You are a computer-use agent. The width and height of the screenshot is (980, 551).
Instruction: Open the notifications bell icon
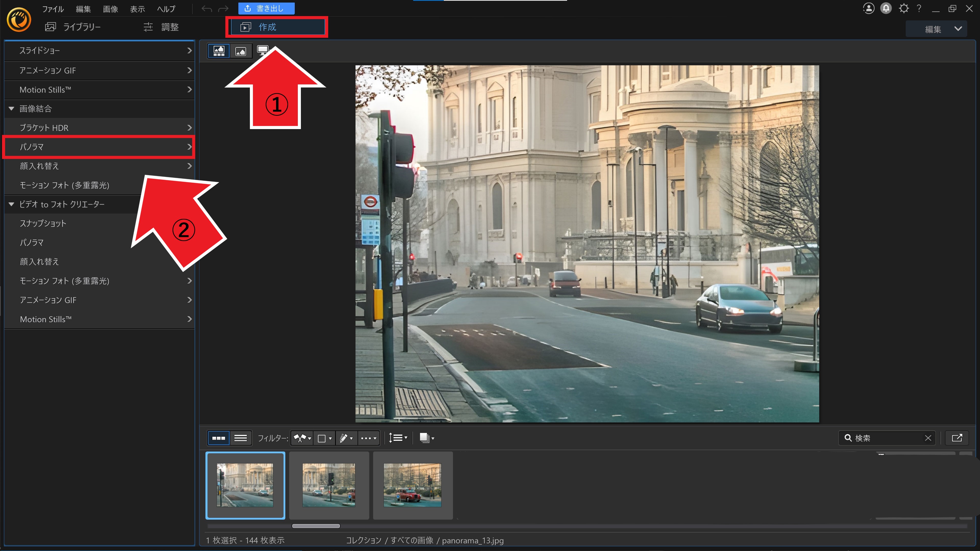tap(886, 8)
